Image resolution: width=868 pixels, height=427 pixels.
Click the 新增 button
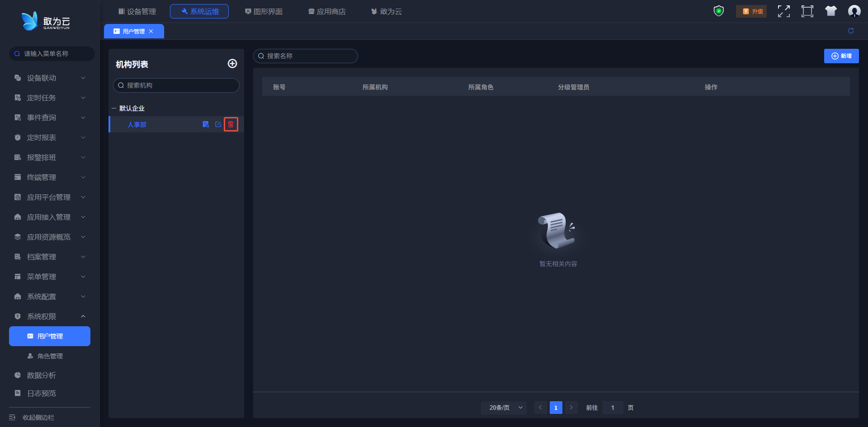pyautogui.click(x=841, y=56)
